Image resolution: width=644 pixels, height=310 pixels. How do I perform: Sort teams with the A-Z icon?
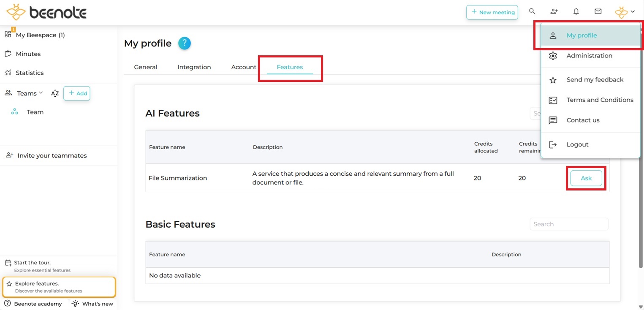click(x=55, y=93)
